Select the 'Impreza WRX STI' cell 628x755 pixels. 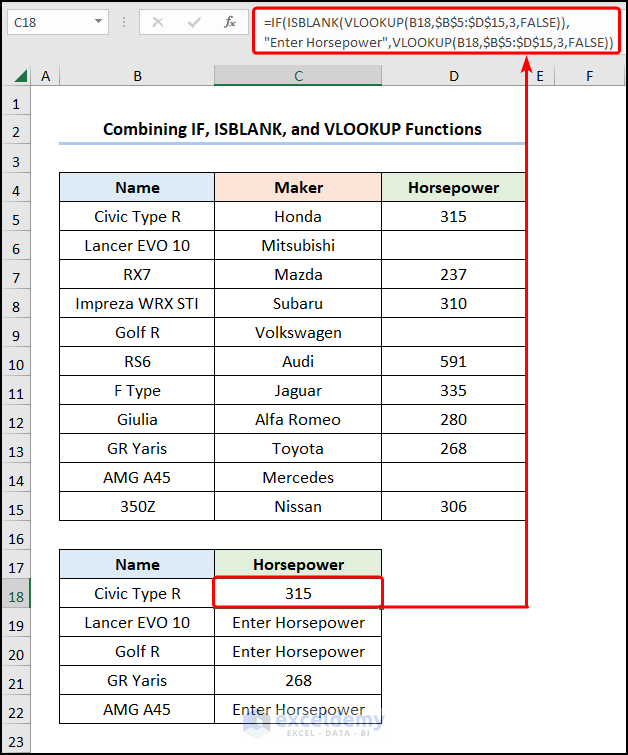[x=137, y=303]
